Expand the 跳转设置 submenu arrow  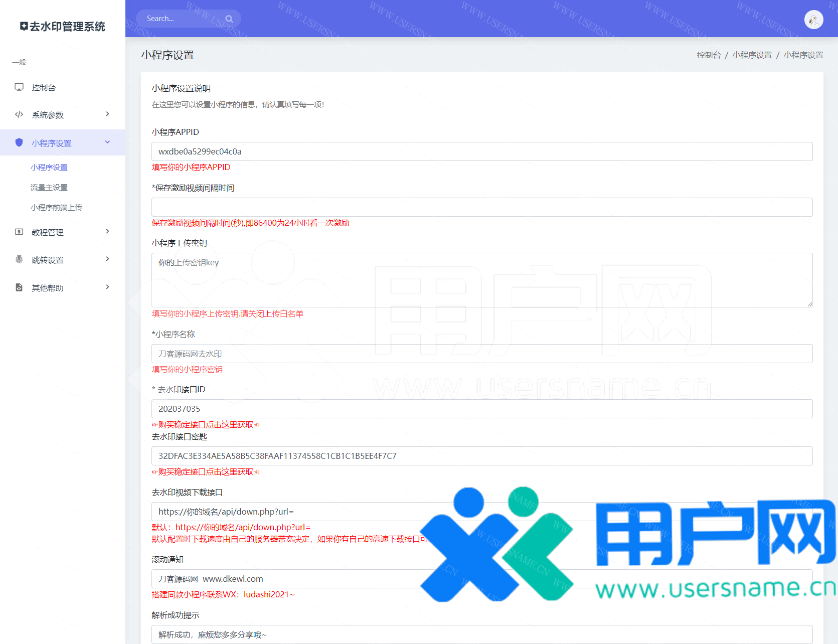click(107, 259)
